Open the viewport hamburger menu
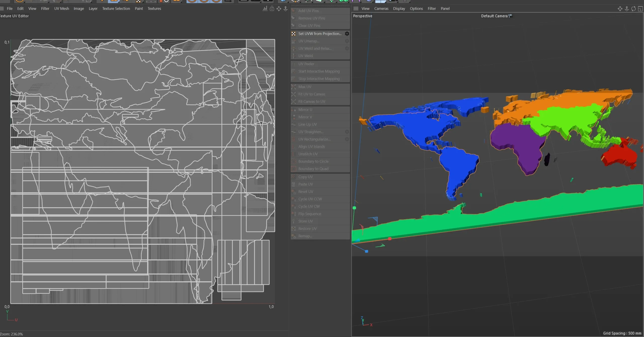Image resolution: width=644 pixels, height=337 pixels. pos(356,8)
